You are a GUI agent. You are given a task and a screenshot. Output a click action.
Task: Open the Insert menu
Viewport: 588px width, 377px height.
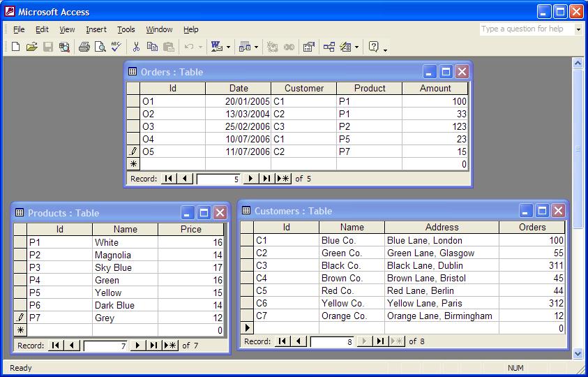tap(96, 29)
